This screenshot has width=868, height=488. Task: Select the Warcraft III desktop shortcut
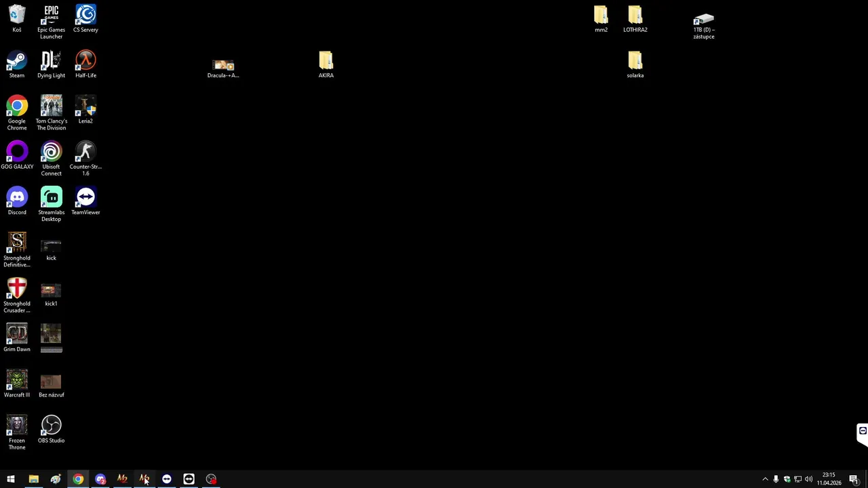point(17,384)
